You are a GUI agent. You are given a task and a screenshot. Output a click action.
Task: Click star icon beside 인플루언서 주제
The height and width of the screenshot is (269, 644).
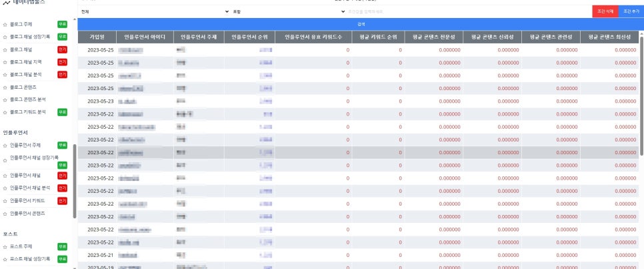5,145
